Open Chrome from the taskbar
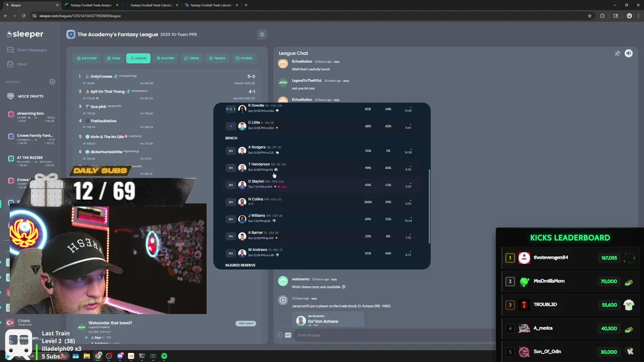This screenshot has height=362, width=644. pos(98,356)
